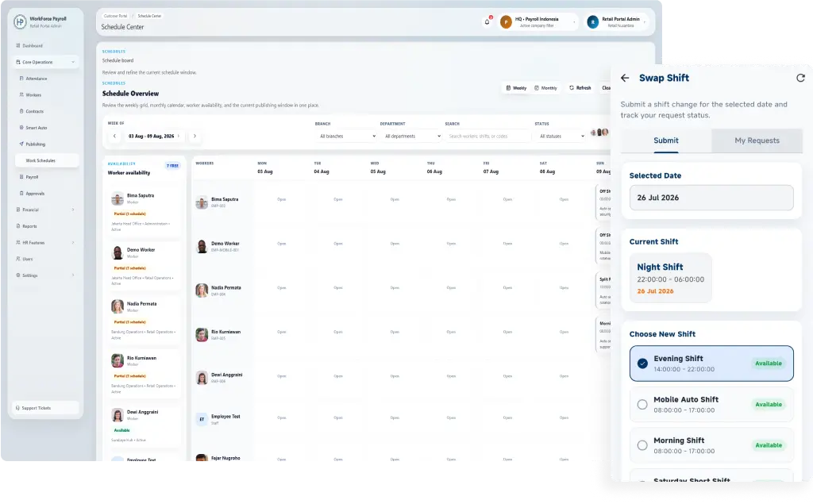This screenshot has height=504, width=813.
Task: Open the Users menu item
Action: 45,259
